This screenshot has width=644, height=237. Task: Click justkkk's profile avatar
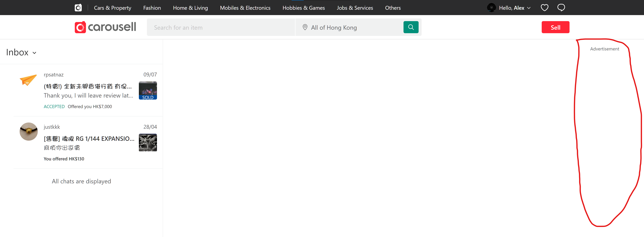(29, 132)
